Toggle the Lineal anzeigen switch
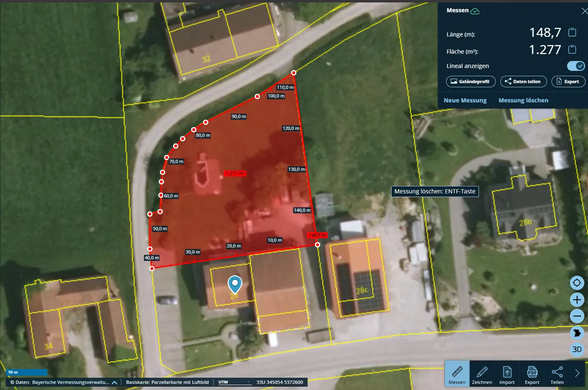 coord(576,66)
